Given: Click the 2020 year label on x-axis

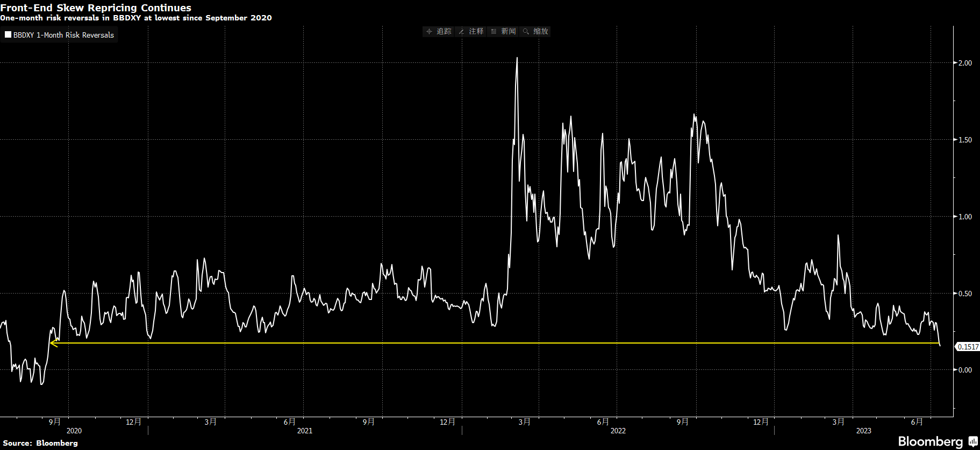Looking at the screenshot, I should 74,431.
